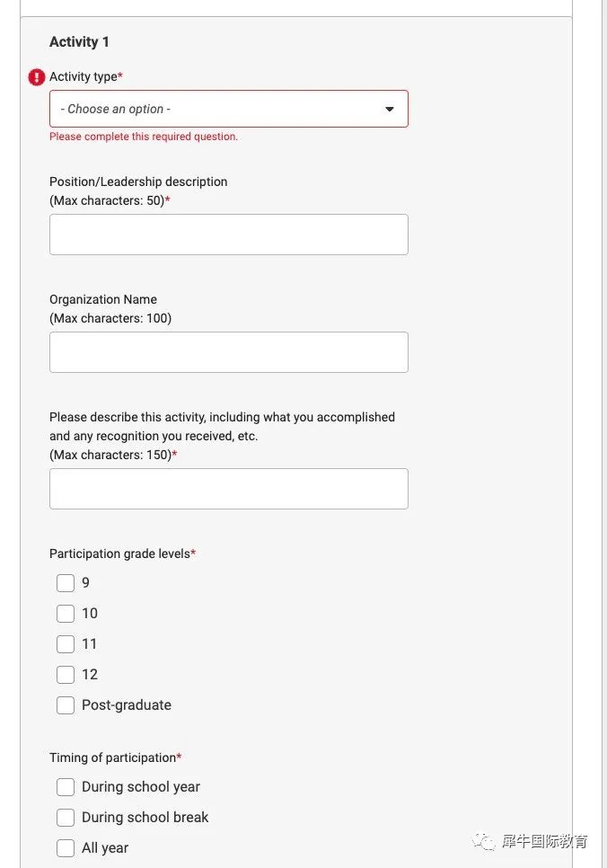This screenshot has height=868, width=607.
Task: Click the Activity type label
Action: click(86, 76)
